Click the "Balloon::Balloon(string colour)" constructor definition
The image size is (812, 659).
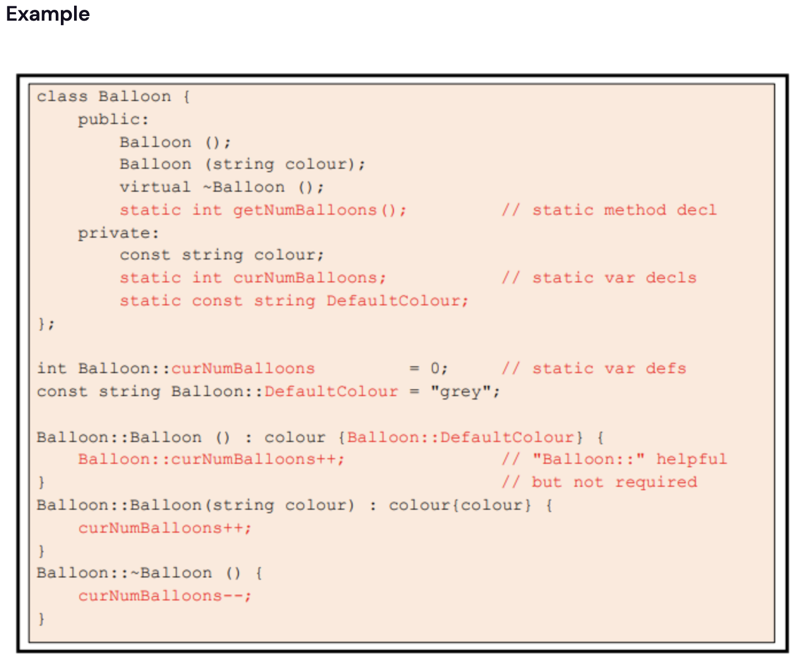[x=196, y=505]
